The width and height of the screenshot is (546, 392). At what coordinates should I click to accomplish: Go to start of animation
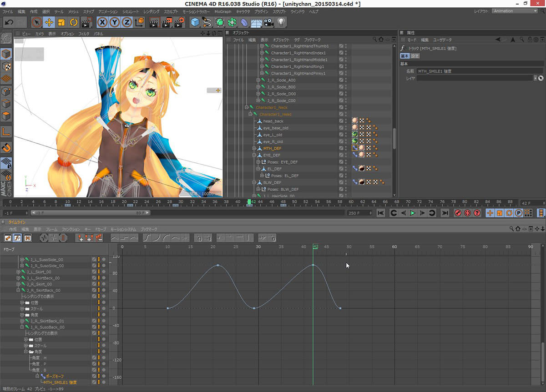pos(381,213)
